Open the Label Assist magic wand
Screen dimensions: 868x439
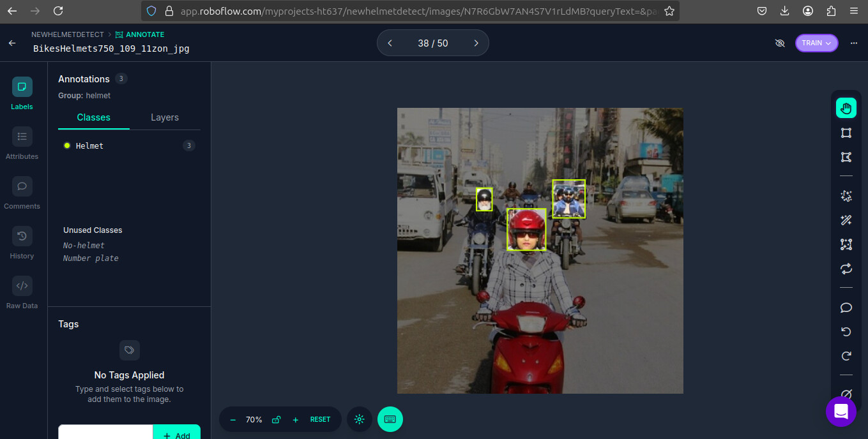coord(846,220)
